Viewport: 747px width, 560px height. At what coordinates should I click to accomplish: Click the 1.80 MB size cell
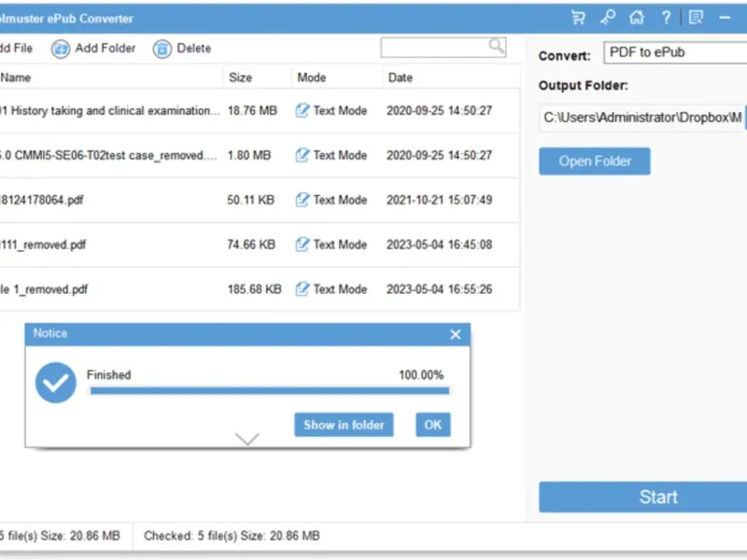(x=248, y=155)
